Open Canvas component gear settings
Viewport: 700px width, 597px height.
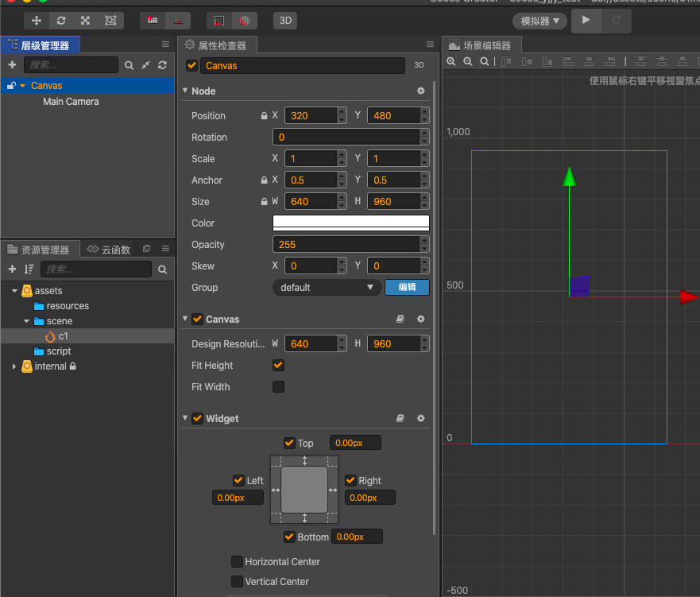(x=420, y=319)
